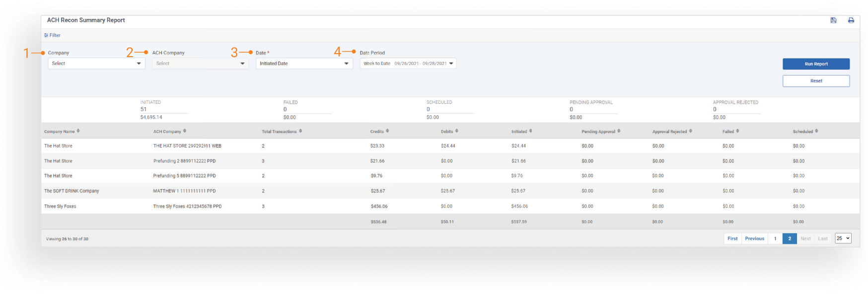Click the print report icon

pos(851,20)
